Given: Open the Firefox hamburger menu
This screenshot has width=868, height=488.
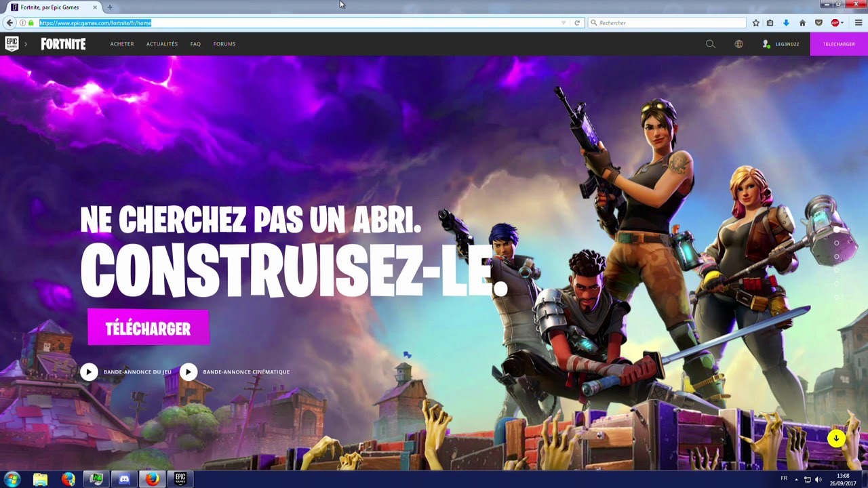Looking at the screenshot, I should coord(859,22).
